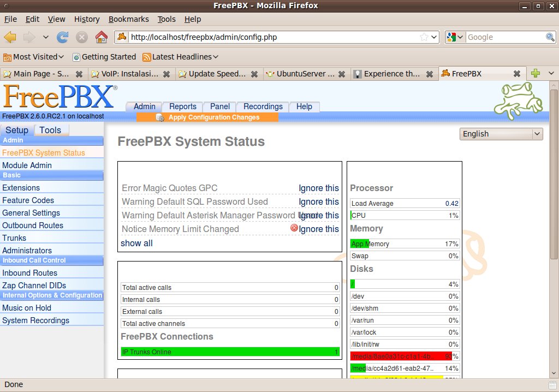Expand the Most Visited bookmarks dropdown
Viewport: 559px width, 392px height.
coord(61,57)
